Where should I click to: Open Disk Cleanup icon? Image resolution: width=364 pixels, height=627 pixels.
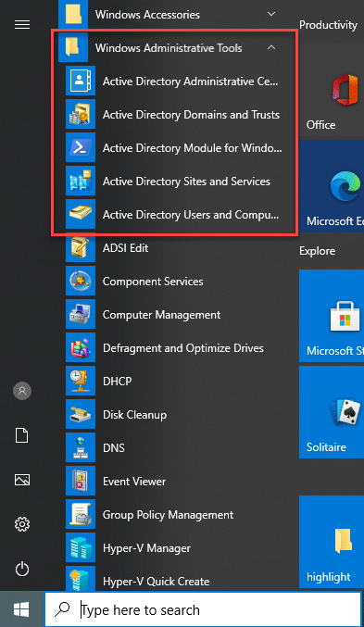tap(81, 414)
